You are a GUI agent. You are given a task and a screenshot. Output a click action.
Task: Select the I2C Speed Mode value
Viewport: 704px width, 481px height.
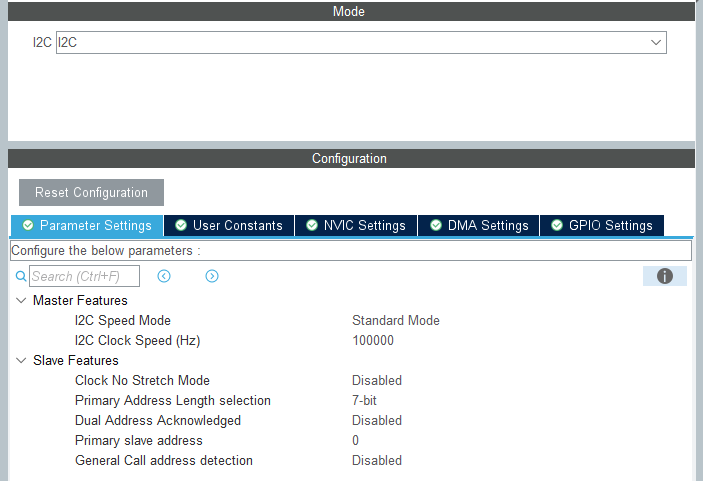[x=396, y=320]
